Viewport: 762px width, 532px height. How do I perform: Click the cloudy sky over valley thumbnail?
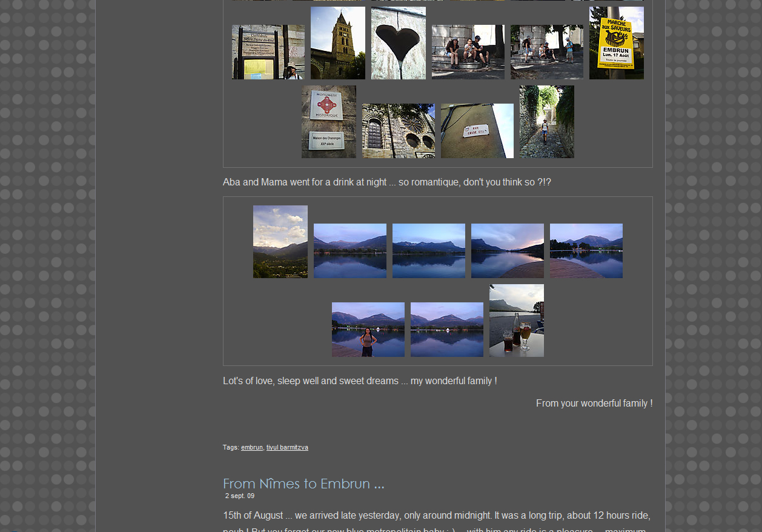[280, 242]
